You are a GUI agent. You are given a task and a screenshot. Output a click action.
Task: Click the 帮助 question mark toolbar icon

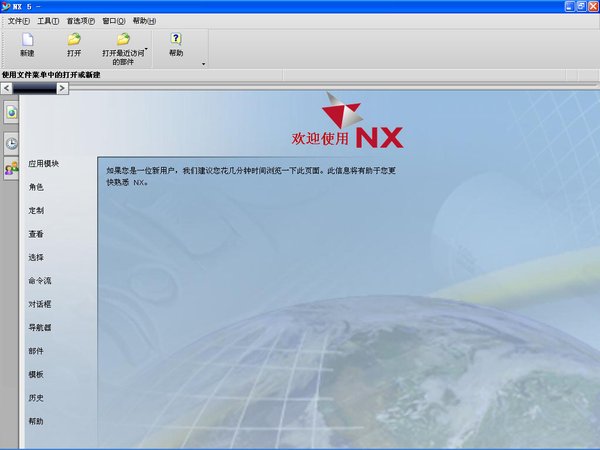176,39
